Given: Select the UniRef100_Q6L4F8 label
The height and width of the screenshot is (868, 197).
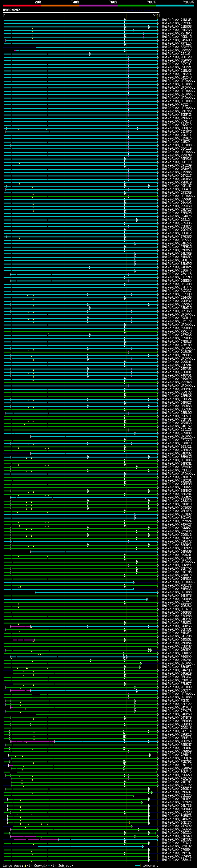Looking at the screenshot, I should pos(177,511).
